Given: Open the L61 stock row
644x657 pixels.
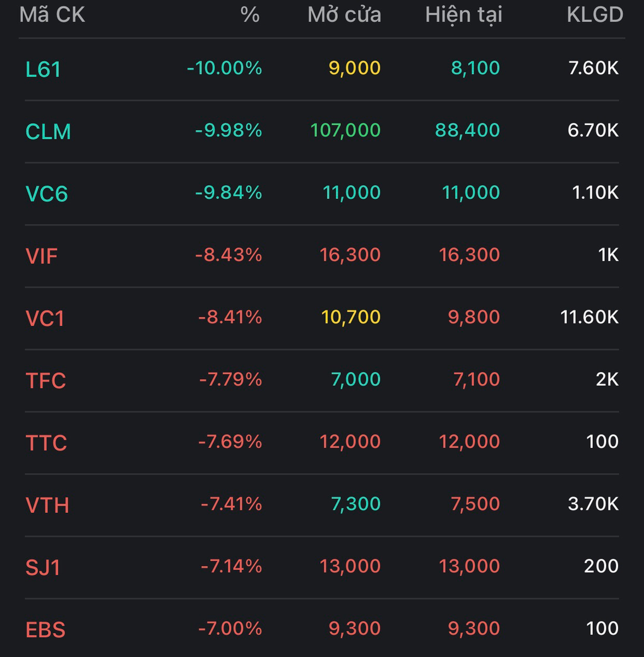Looking at the screenshot, I should click(x=43, y=69).
